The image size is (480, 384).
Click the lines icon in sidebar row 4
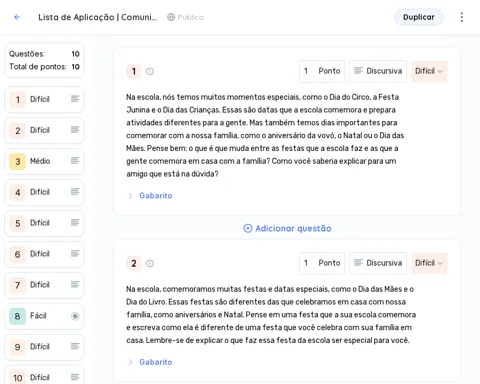75,192
